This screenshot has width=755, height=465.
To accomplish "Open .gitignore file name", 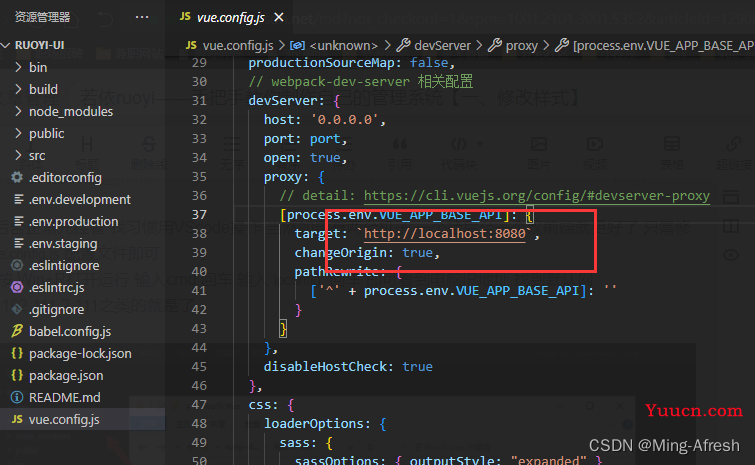I will click(56, 310).
